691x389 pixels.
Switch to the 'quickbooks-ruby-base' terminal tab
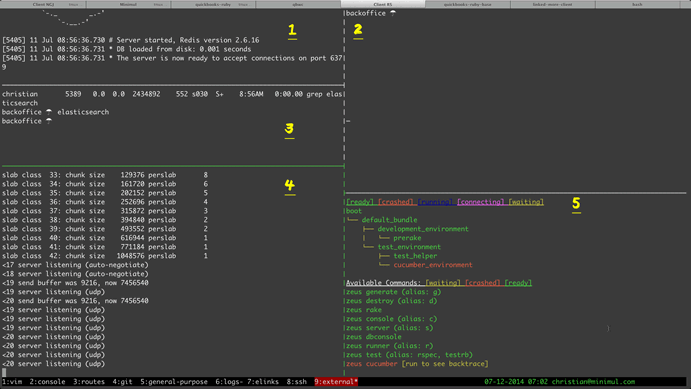tap(468, 4)
